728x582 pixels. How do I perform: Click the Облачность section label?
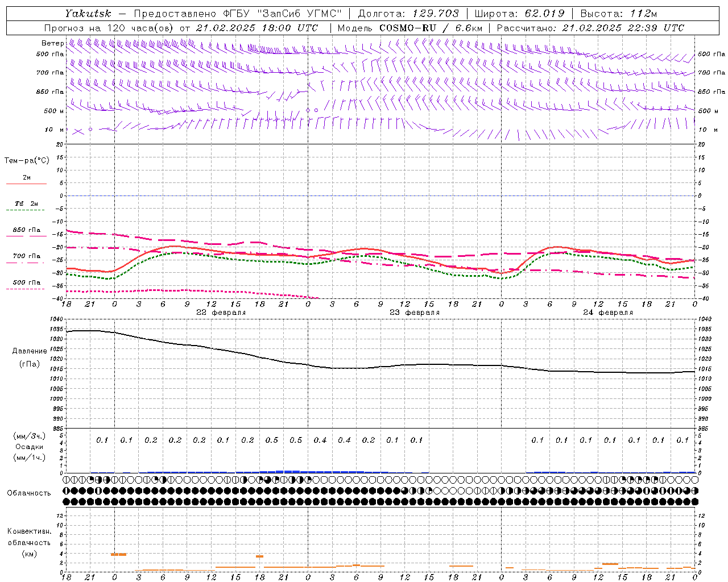pos(29,493)
